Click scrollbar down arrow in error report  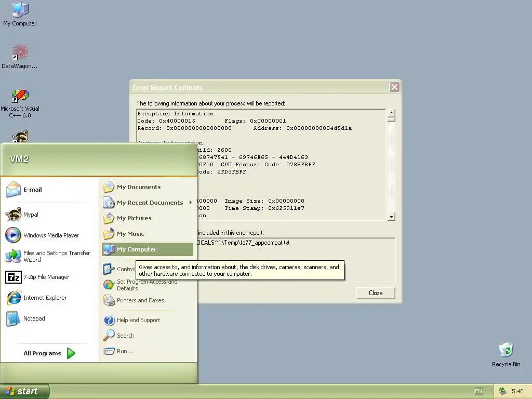391,217
